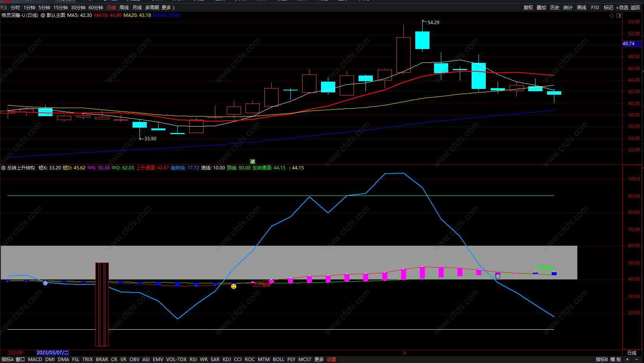Open the 更多 periods dropdown
The width and height of the screenshot is (644, 363).
pos(168,8)
